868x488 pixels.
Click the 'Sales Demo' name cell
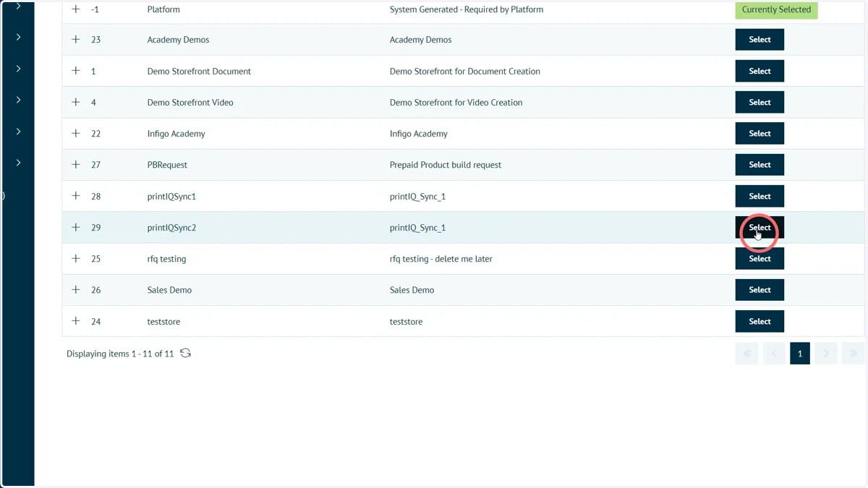[169, 289]
